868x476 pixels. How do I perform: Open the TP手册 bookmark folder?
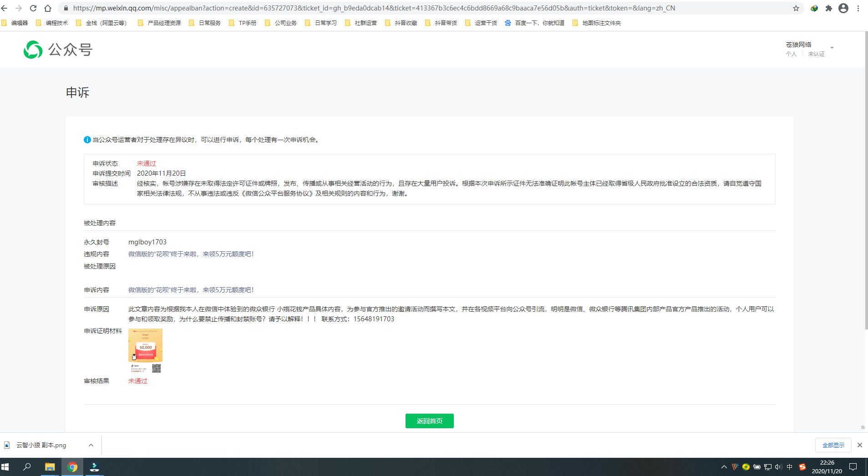(x=243, y=23)
